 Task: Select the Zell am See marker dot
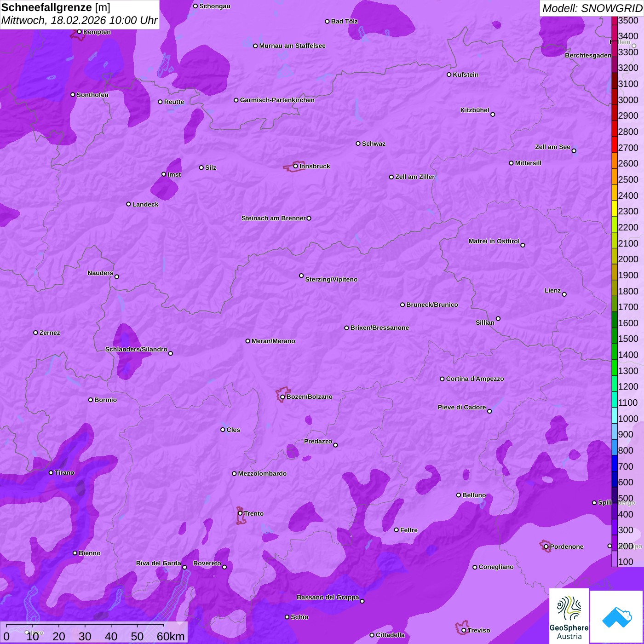coord(574,150)
